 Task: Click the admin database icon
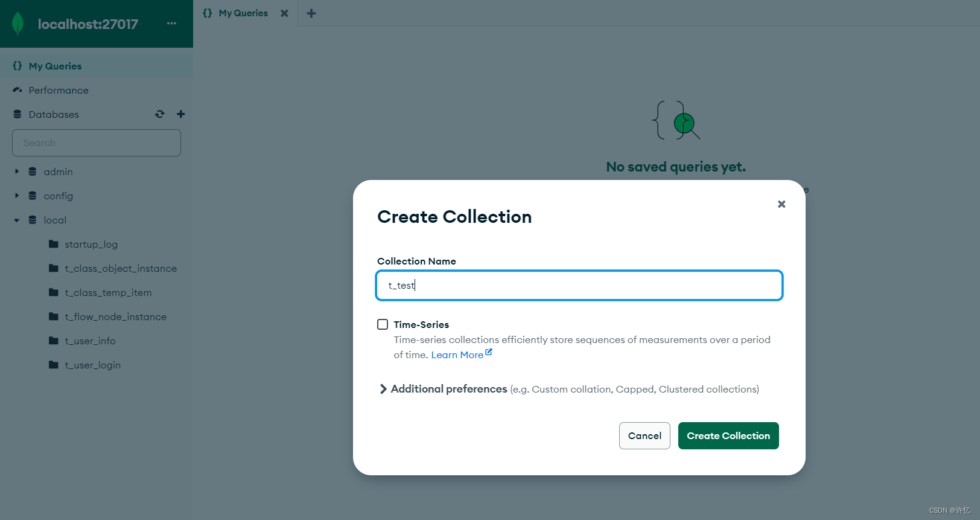click(x=33, y=172)
